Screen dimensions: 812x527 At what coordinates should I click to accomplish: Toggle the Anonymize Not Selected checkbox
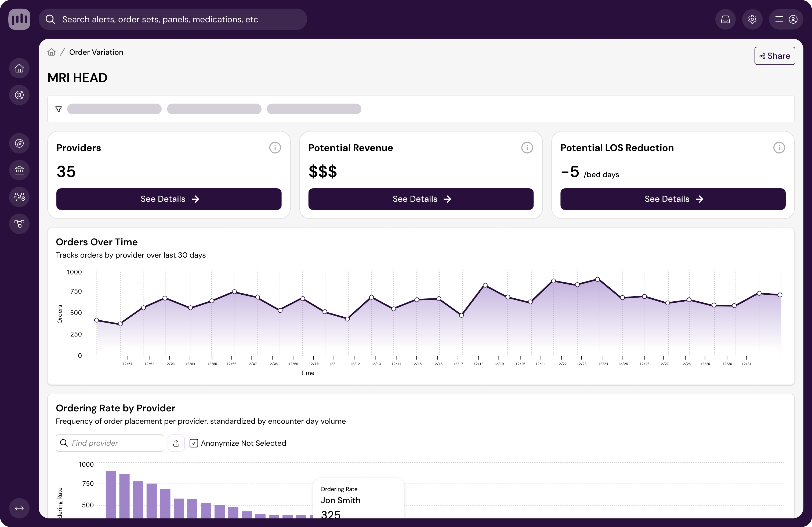pos(194,443)
